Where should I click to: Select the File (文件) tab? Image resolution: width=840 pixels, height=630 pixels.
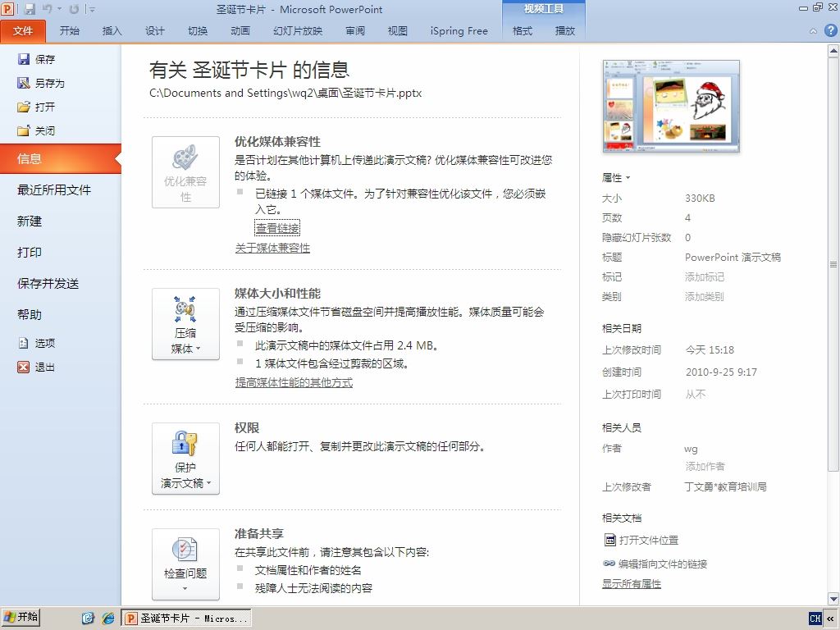click(23, 30)
